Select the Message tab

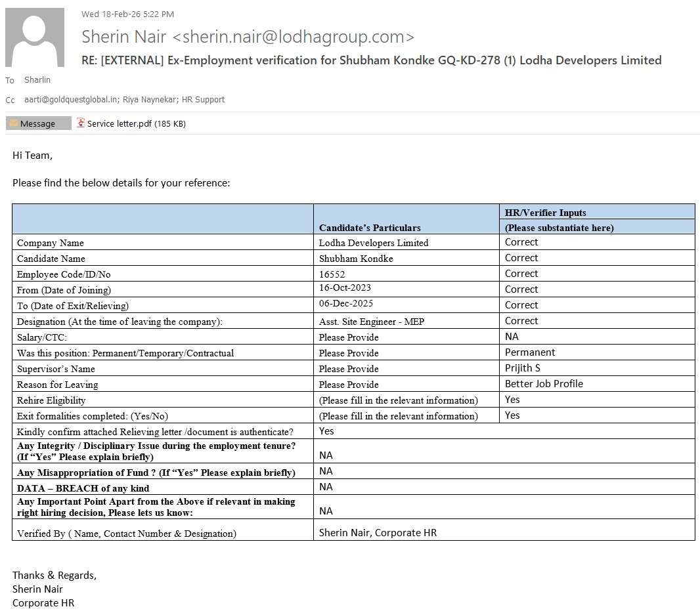pos(38,123)
